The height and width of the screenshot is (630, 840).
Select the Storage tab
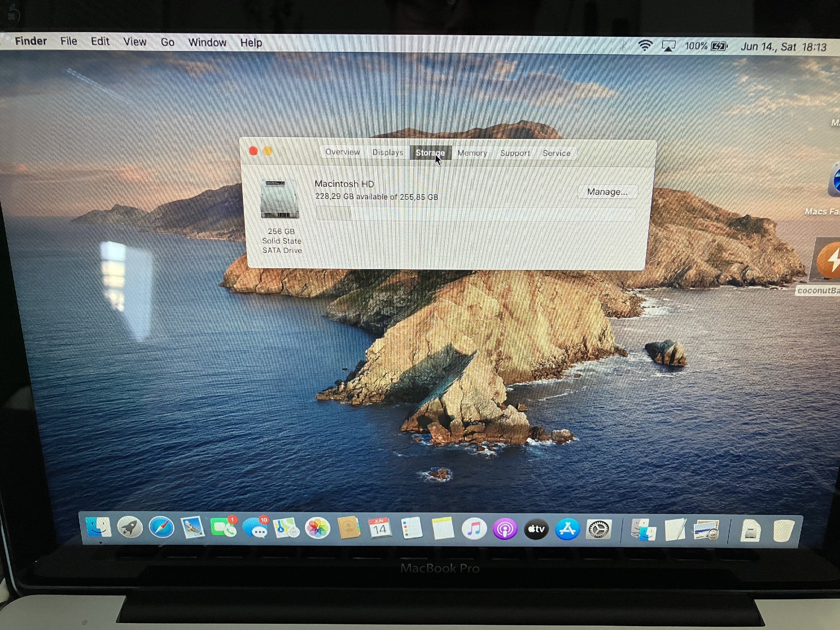(430, 153)
